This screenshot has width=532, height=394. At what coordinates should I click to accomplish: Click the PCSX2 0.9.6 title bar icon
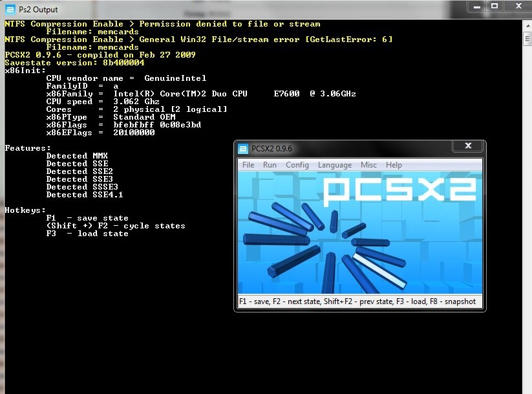coord(243,149)
